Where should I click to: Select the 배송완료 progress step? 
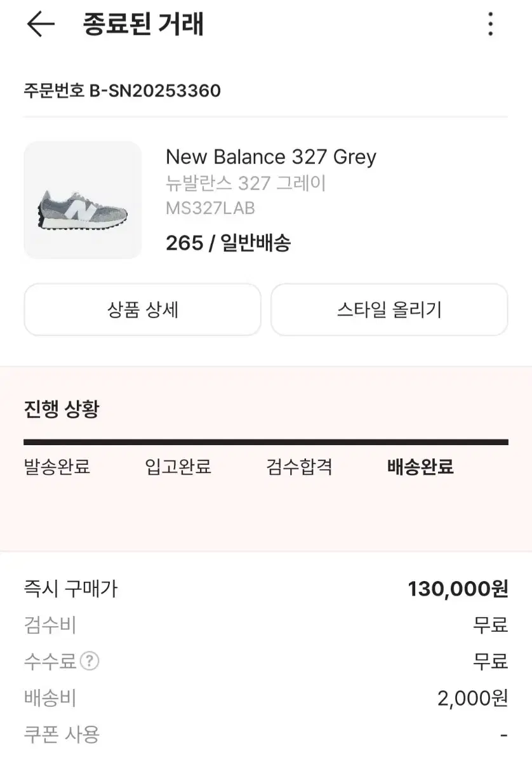coord(420,467)
